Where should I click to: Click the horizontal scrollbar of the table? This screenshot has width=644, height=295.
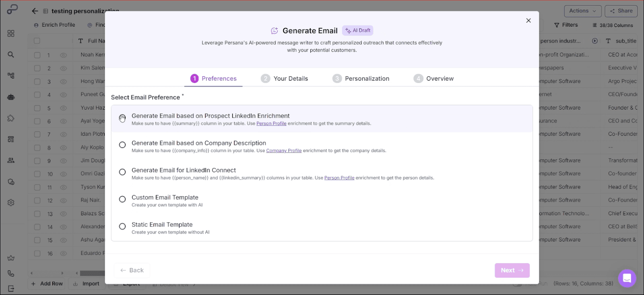(x=92, y=273)
